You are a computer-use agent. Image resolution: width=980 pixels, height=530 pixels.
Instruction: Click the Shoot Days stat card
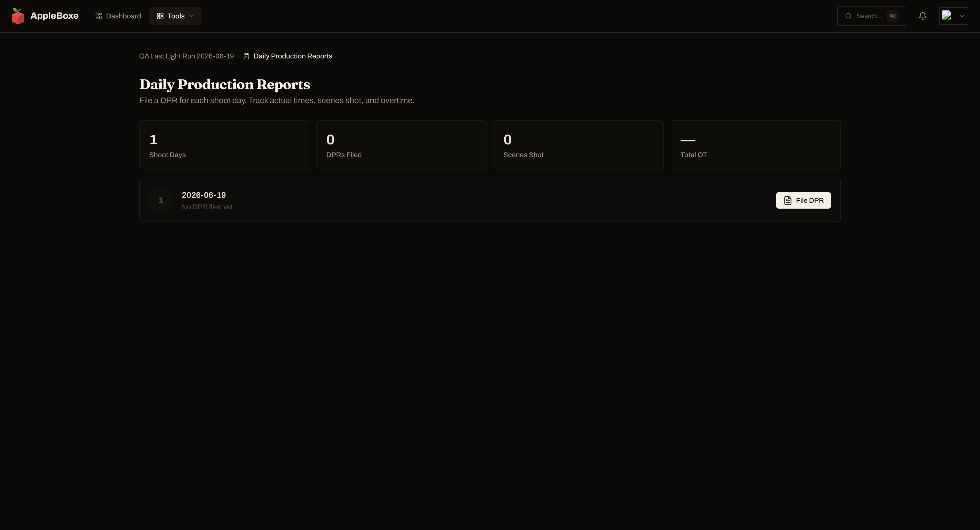[224, 145]
